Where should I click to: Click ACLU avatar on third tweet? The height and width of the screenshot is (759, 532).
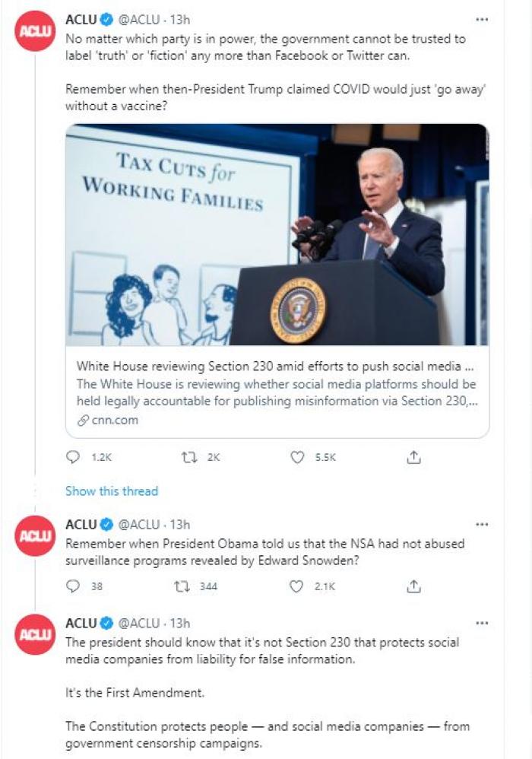pyautogui.click(x=34, y=635)
